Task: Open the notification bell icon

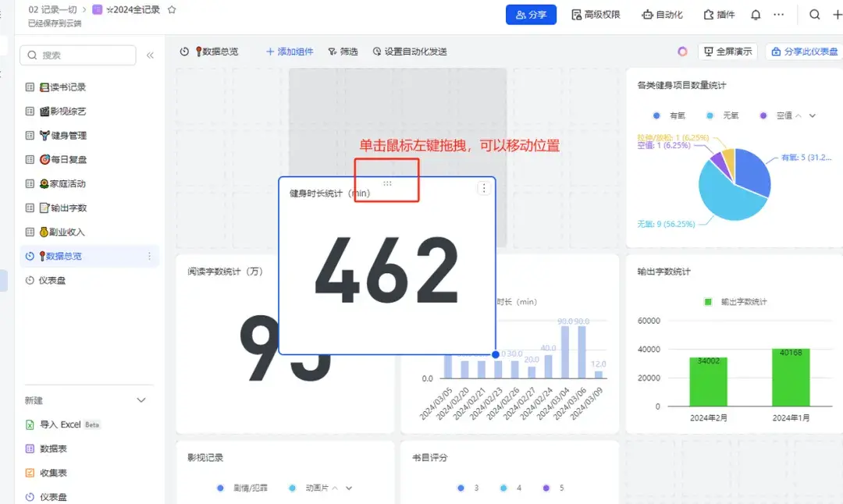Action: click(x=755, y=14)
